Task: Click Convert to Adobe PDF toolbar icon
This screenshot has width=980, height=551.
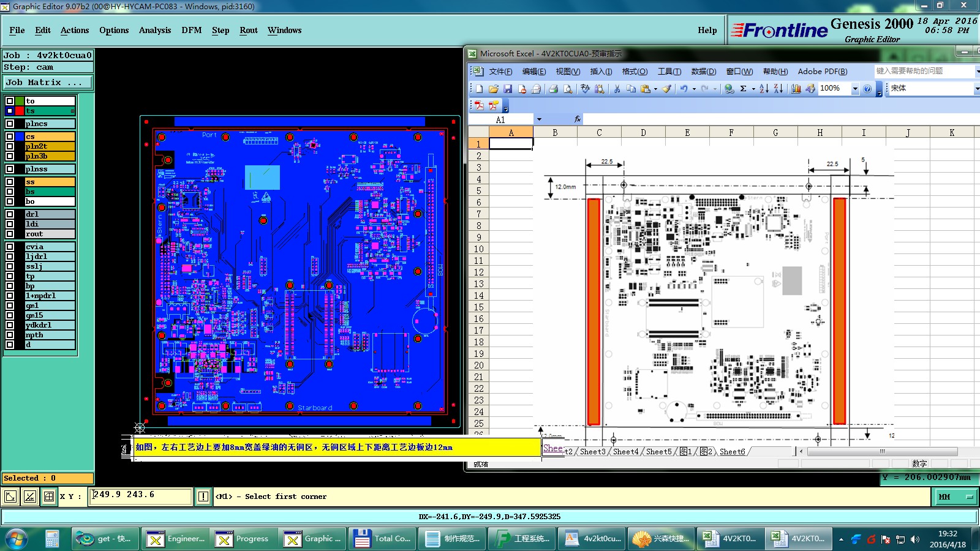Action: (479, 105)
